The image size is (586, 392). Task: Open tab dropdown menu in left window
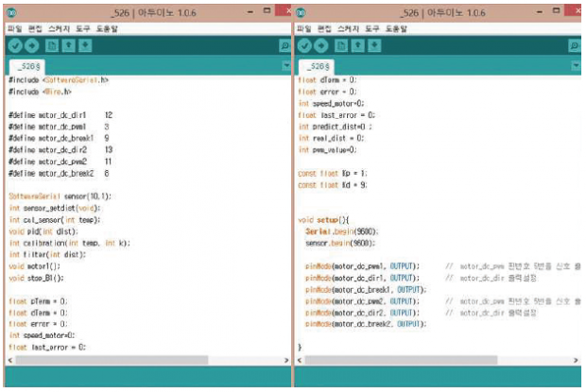[x=286, y=66]
